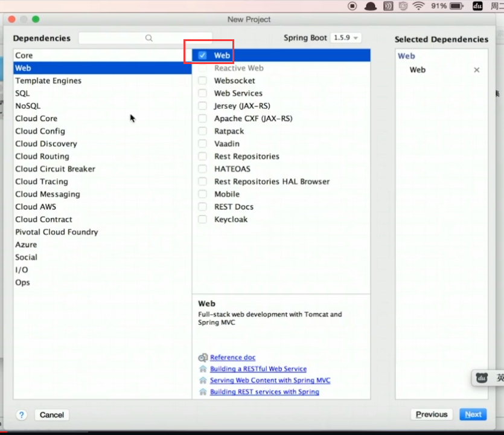Image resolution: width=504 pixels, height=435 pixels.
Task: Select the Cloud Tracing category
Action: click(x=103, y=181)
